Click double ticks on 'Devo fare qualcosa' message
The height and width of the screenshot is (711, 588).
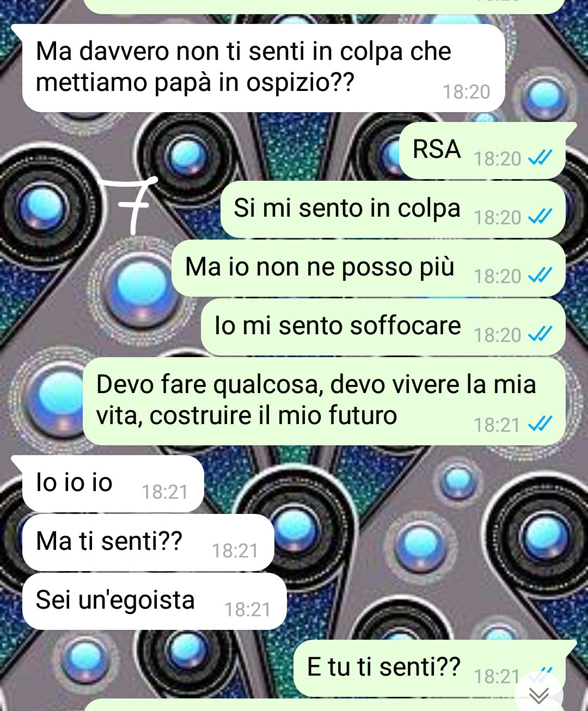tap(541, 424)
